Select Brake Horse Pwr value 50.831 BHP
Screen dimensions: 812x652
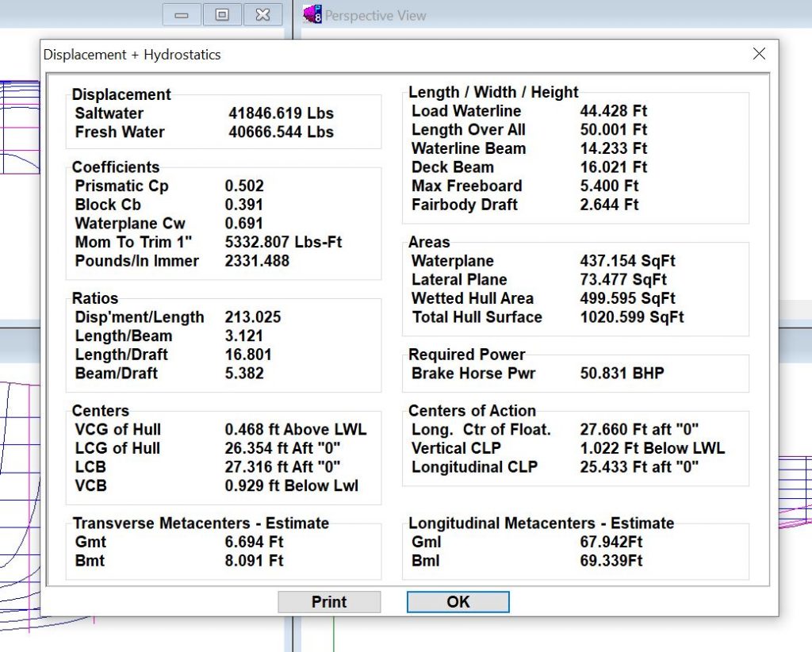[x=622, y=373]
